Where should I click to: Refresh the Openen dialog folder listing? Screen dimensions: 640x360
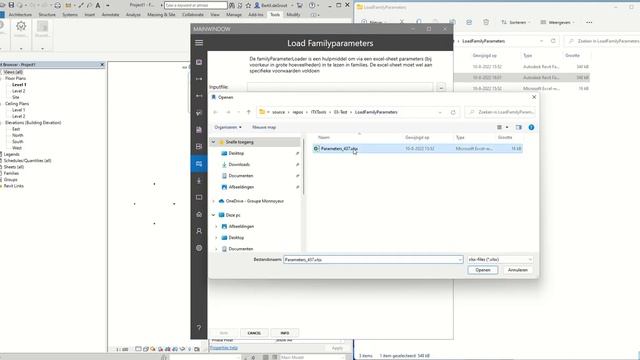[453, 112]
